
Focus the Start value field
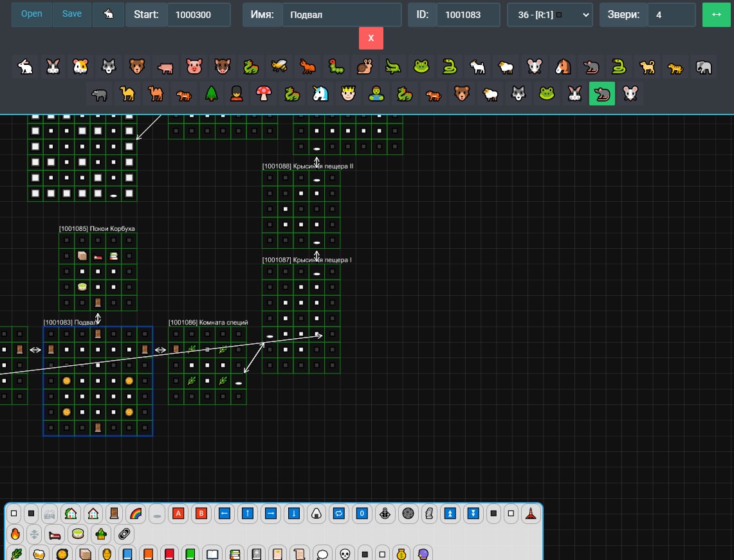(x=199, y=15)
